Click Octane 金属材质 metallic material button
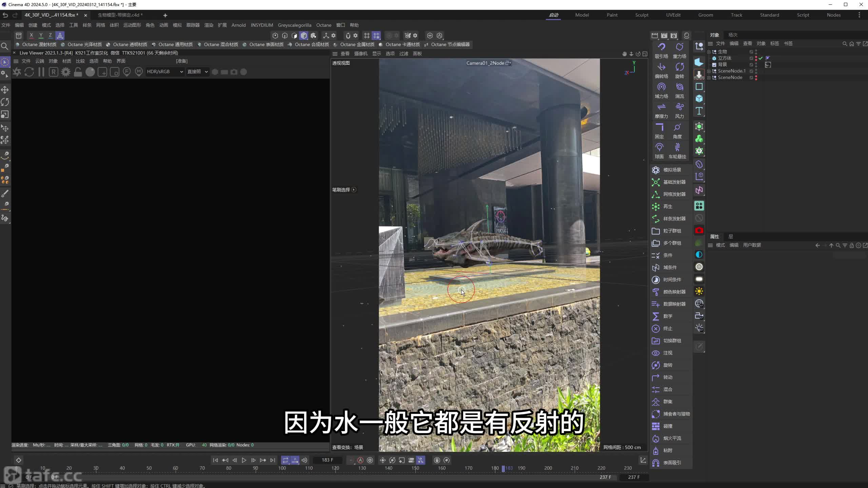 [x=354, y=44]
